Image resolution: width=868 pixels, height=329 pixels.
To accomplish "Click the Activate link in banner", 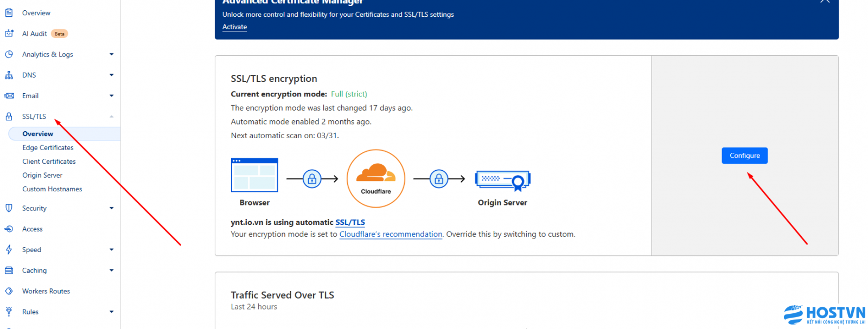I will [x=234, y=27].
